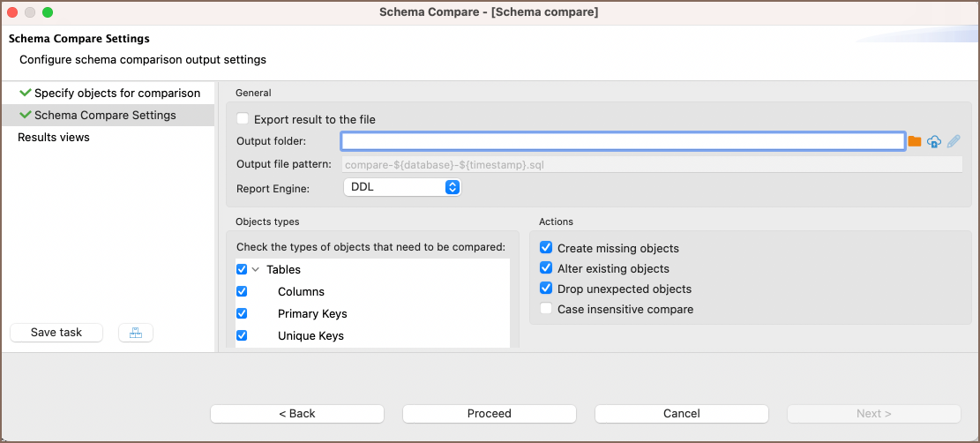Click the green macOS zoom button

[48, 12]
